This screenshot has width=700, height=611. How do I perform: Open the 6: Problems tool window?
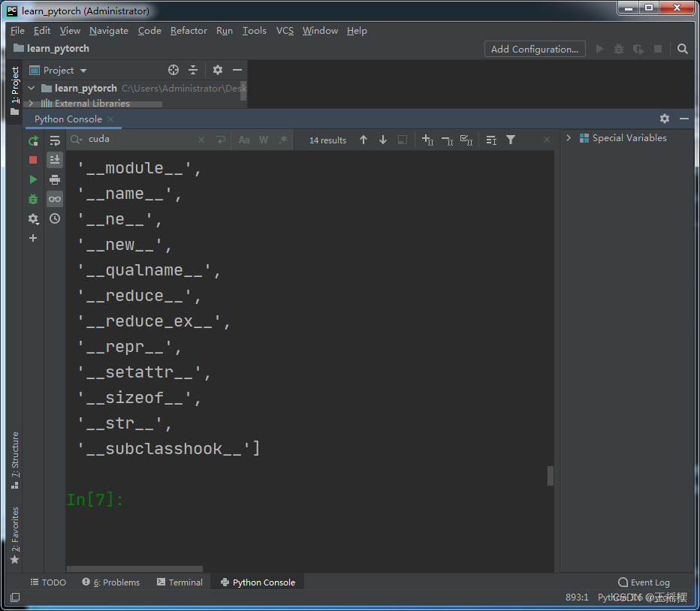point(111,582)
